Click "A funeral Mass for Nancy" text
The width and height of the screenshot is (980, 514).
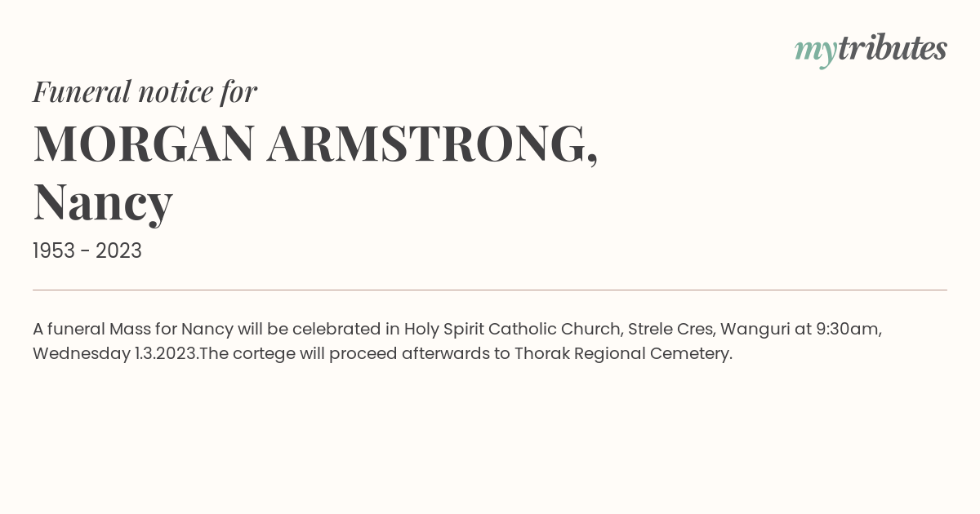click(133, 329)
